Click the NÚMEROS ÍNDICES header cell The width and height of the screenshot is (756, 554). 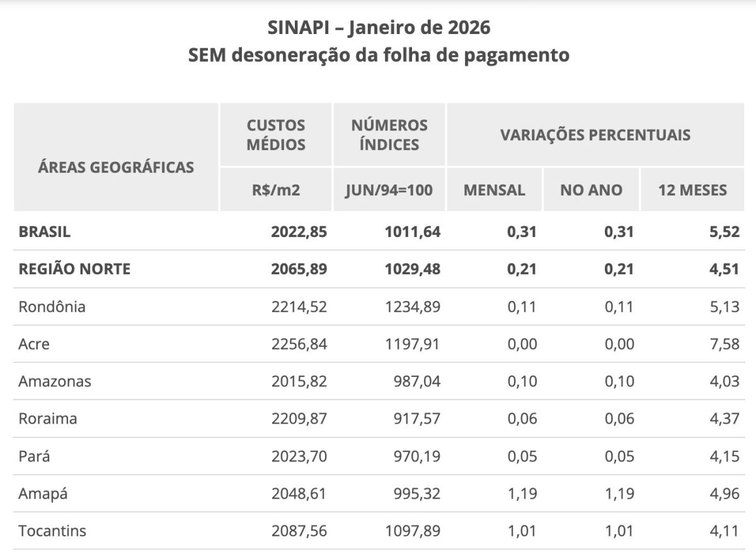389,135
